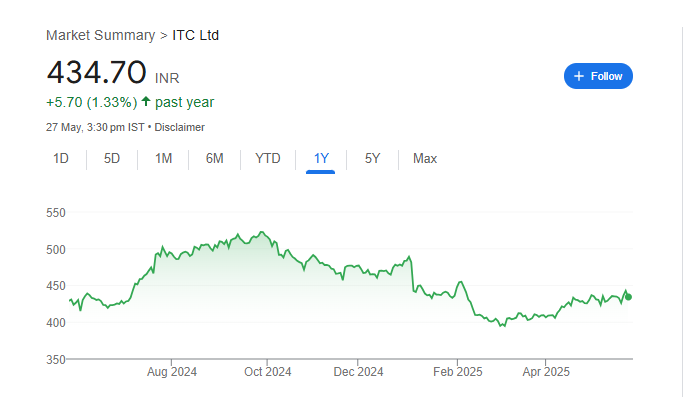
Task: Show the Max range chart
Action: pyautogui.click(x=425, y=158)
